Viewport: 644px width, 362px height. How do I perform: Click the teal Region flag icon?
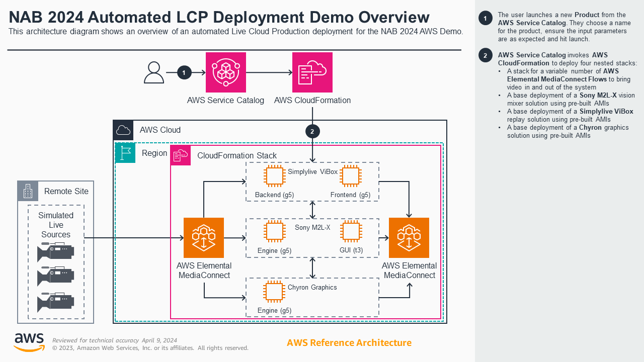[125, 153]
